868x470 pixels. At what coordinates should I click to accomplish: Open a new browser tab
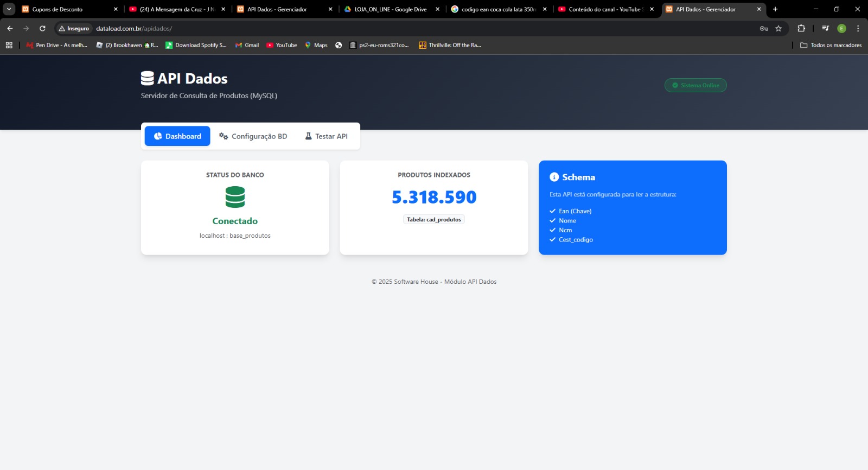[775, 9]
